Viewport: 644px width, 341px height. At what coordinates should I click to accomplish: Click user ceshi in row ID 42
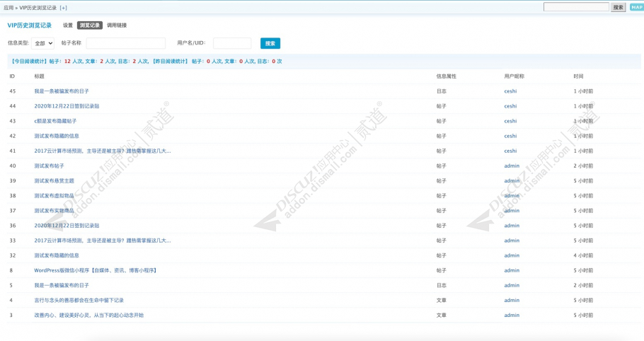pos(510,136)
